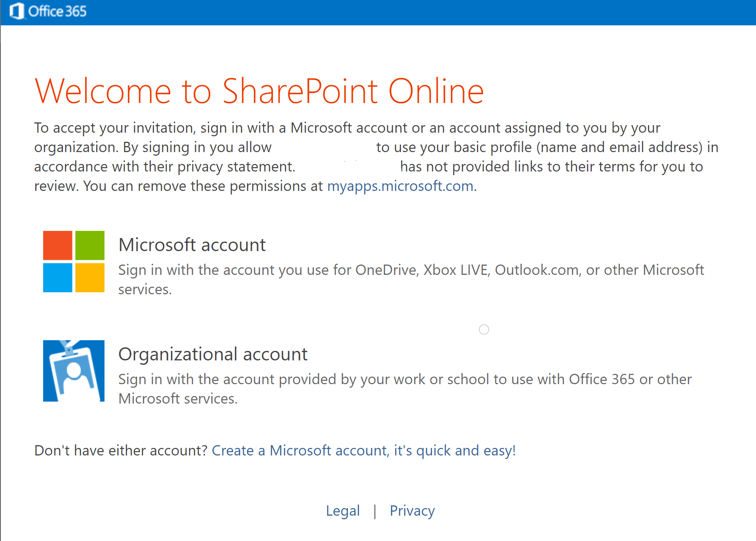Choose the Microsoft account heading
The image size is (756, 541).
coord(192,245)
